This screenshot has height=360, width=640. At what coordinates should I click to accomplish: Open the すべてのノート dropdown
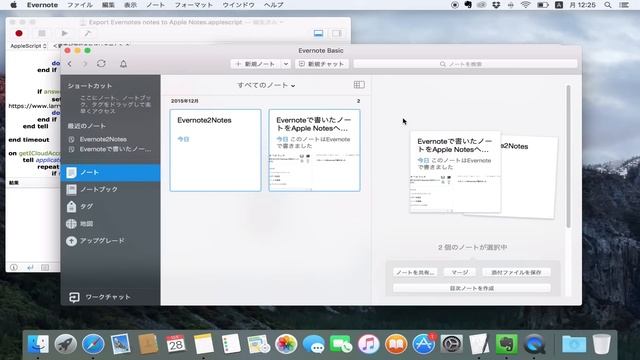pos(266,85)
